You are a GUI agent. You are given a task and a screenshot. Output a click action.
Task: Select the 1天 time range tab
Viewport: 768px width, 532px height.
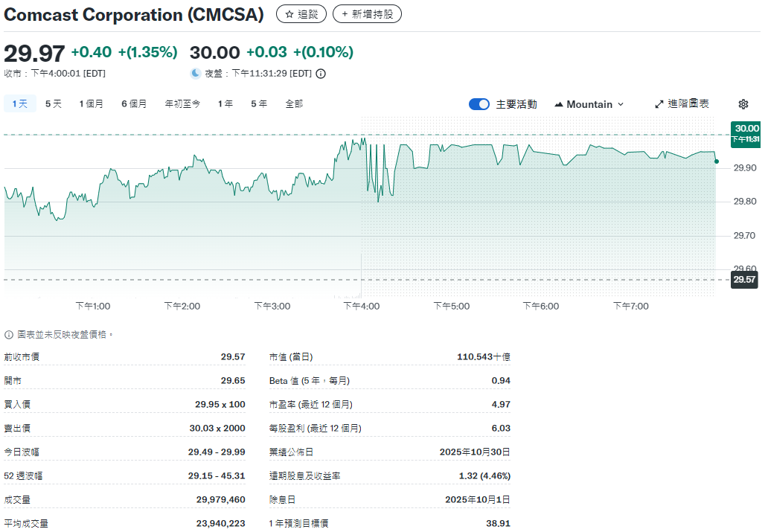click(x=19, y=104)
